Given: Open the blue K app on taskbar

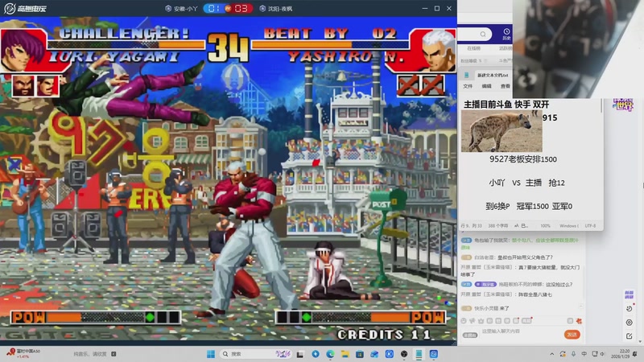Looking at the screenshot, I should pos(390,354).
